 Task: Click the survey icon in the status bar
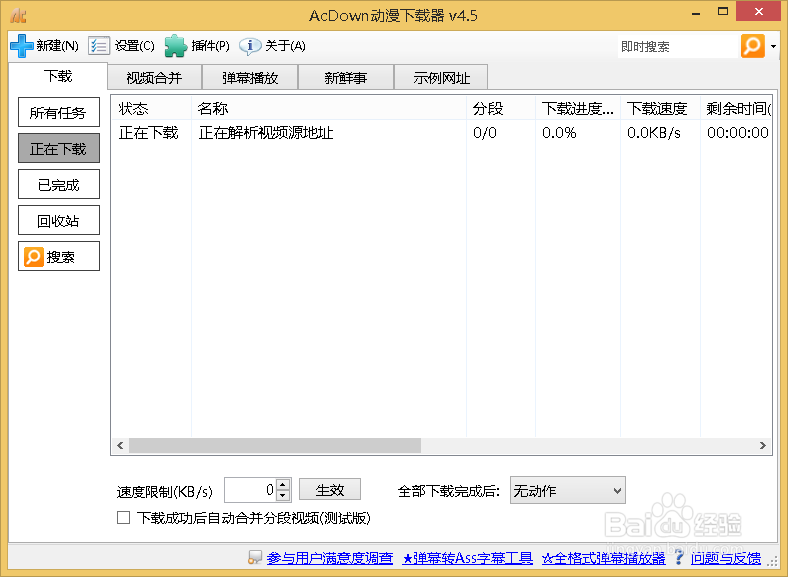pos(255,557)
